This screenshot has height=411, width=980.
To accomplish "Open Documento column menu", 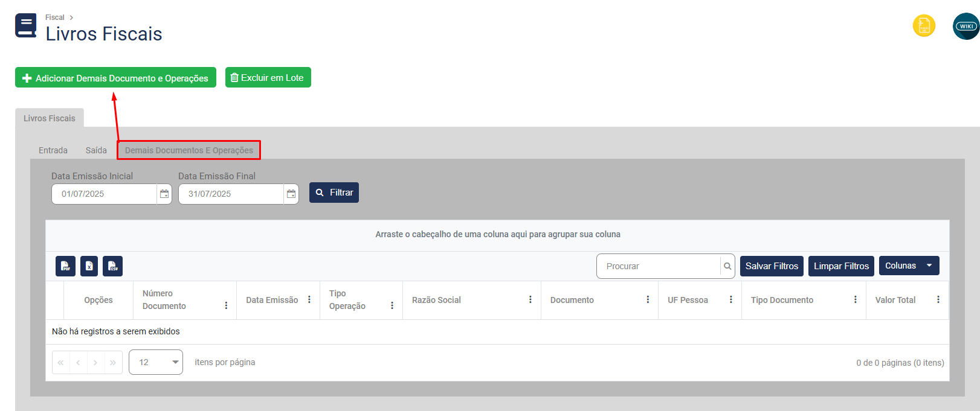I will [x=648, y=299].
